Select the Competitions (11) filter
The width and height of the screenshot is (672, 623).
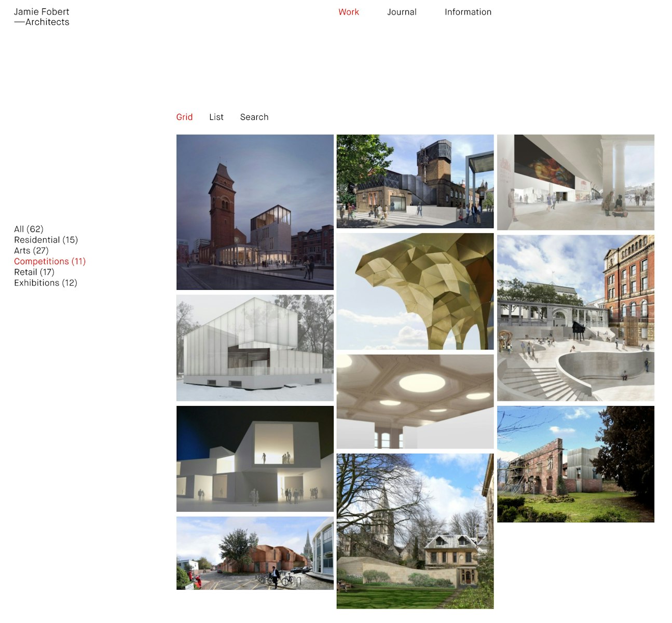[x=50, y=261]
